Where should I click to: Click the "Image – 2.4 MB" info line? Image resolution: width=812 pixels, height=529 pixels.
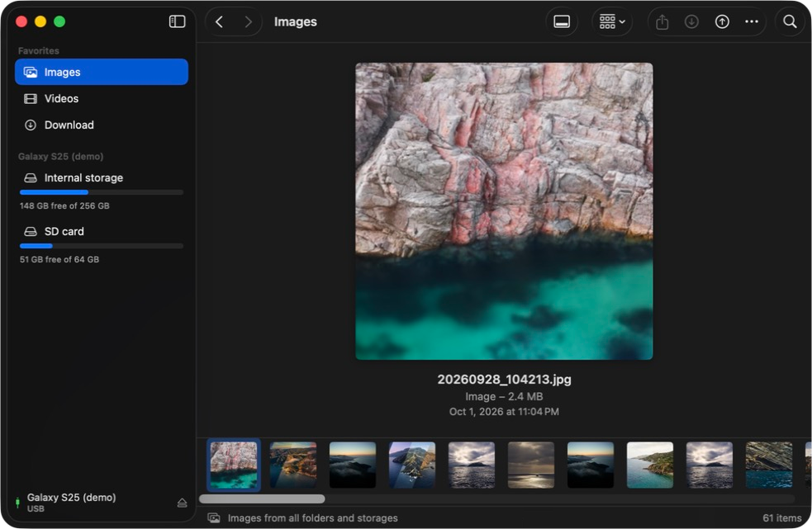(x=504, y=396)
